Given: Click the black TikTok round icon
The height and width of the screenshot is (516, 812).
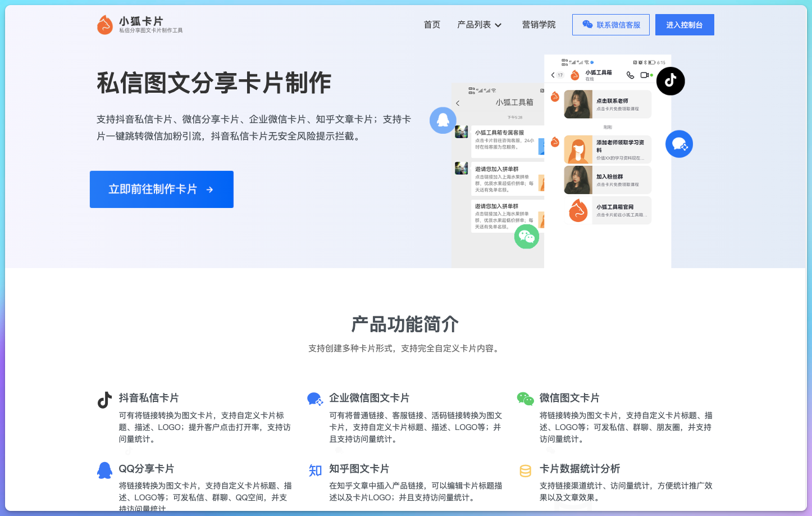Looking at the screenshot, I should (x=670, y=81).
